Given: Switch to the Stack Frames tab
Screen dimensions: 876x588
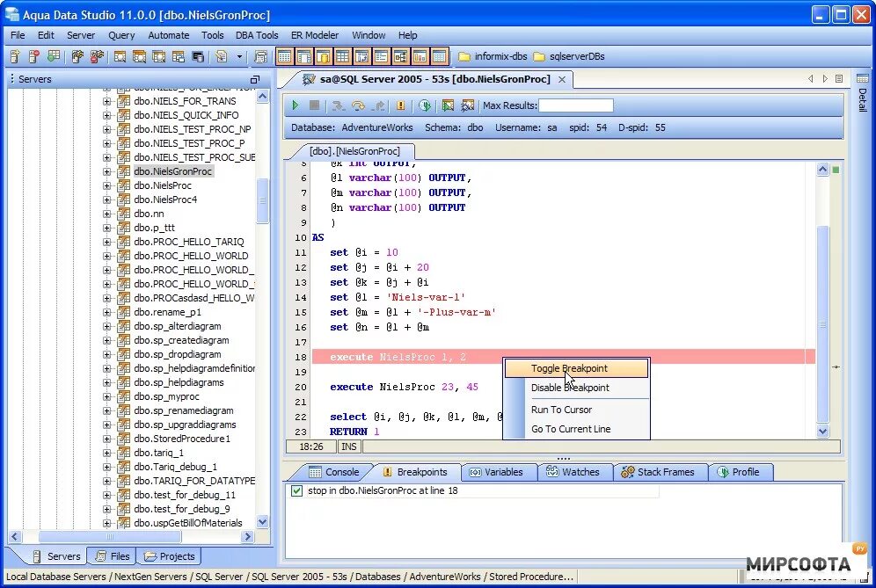Looking at the screenshot, I should (659, 472).
